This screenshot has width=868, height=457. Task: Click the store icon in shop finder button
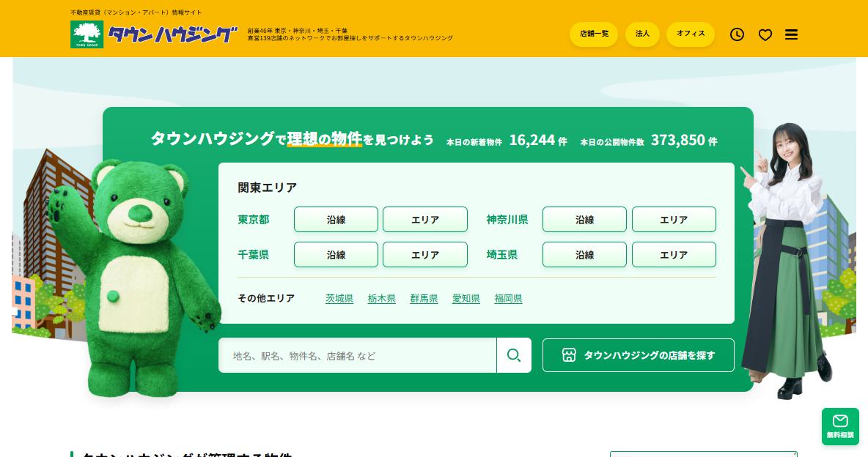[568, 355]
